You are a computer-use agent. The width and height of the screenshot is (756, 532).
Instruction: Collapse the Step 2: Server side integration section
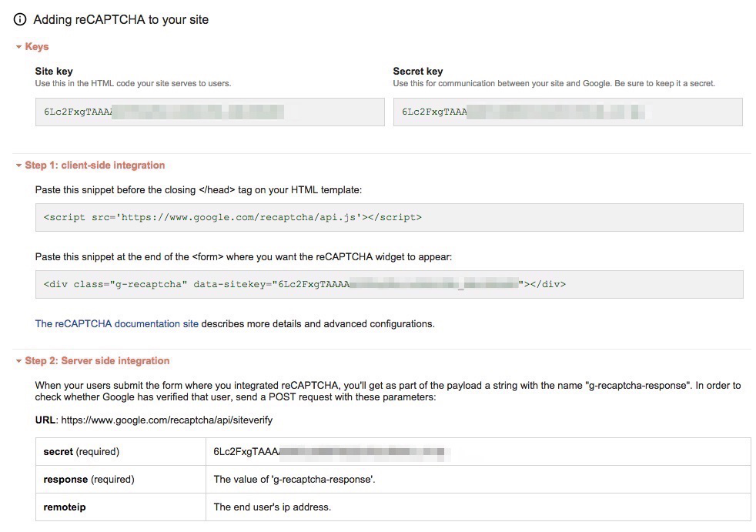click(20, 360)
